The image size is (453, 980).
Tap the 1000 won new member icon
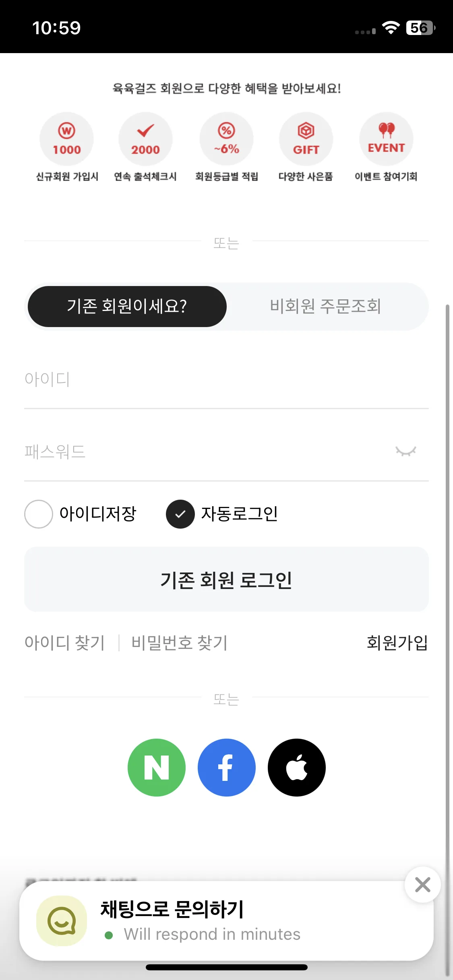pyautogui.click(x=66, y=139)
